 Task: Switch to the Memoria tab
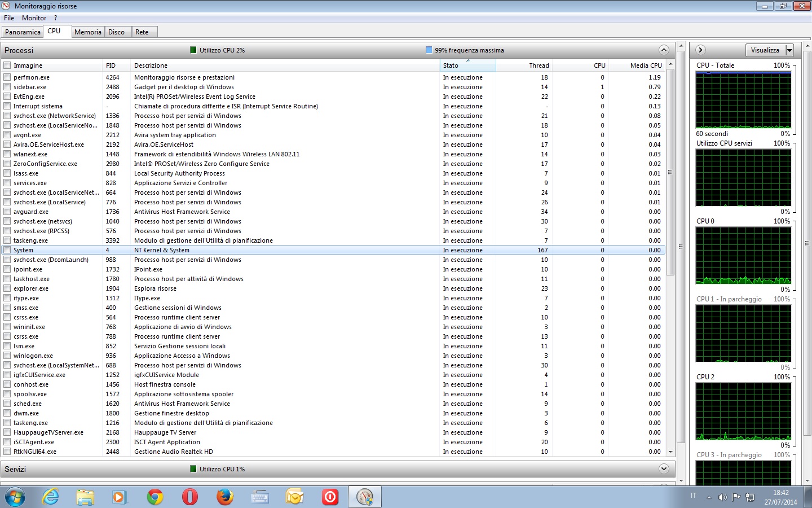88,32
